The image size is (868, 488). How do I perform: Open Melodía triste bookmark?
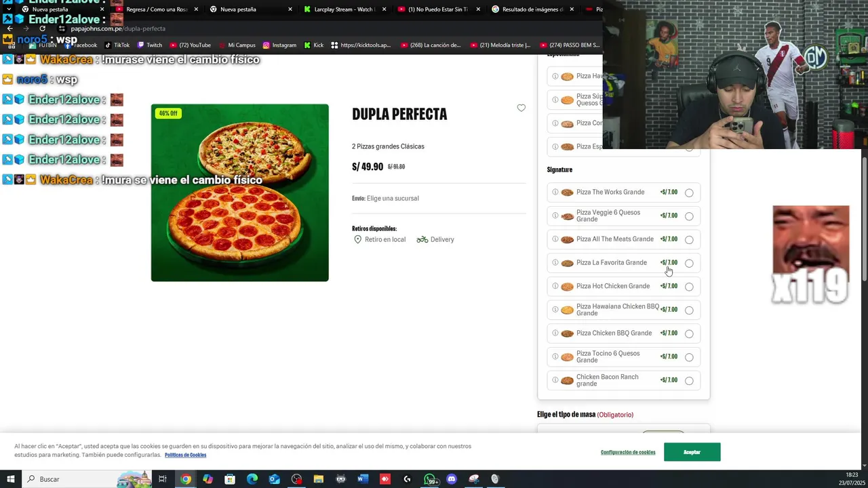pos(500,45)
